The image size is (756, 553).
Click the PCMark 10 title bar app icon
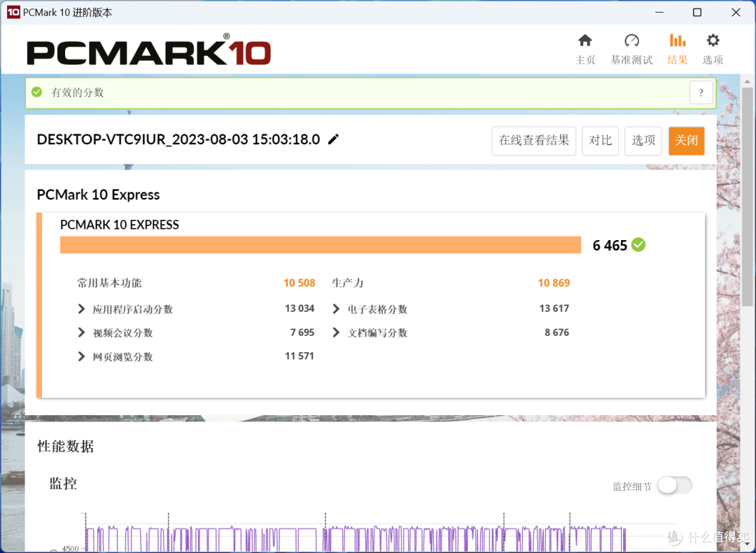coord(13,12)
